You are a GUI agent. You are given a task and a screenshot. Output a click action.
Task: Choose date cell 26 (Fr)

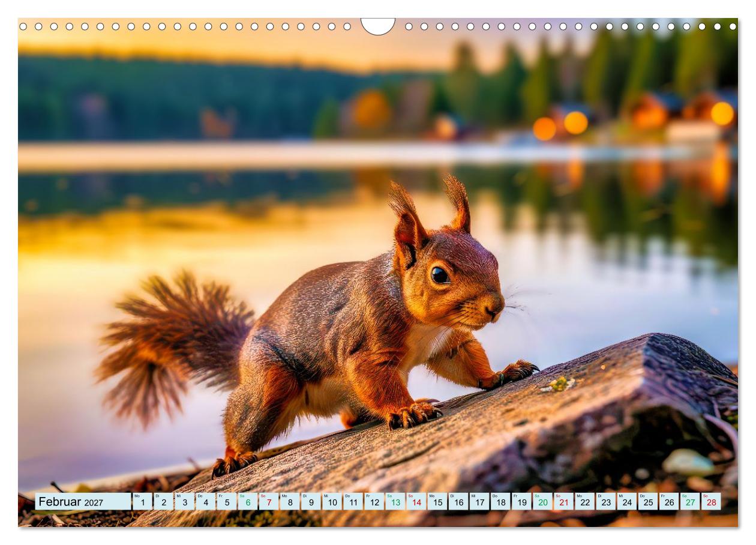(x=668, y=502)
